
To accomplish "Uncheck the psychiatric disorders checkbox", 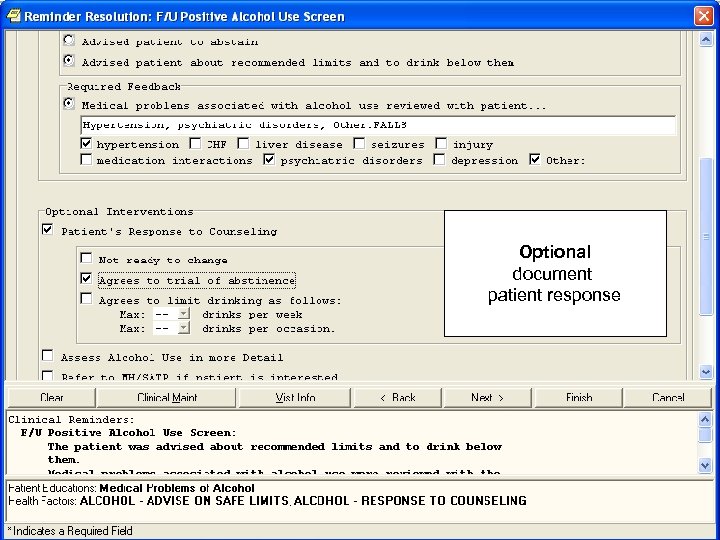I will pos(269,159).
